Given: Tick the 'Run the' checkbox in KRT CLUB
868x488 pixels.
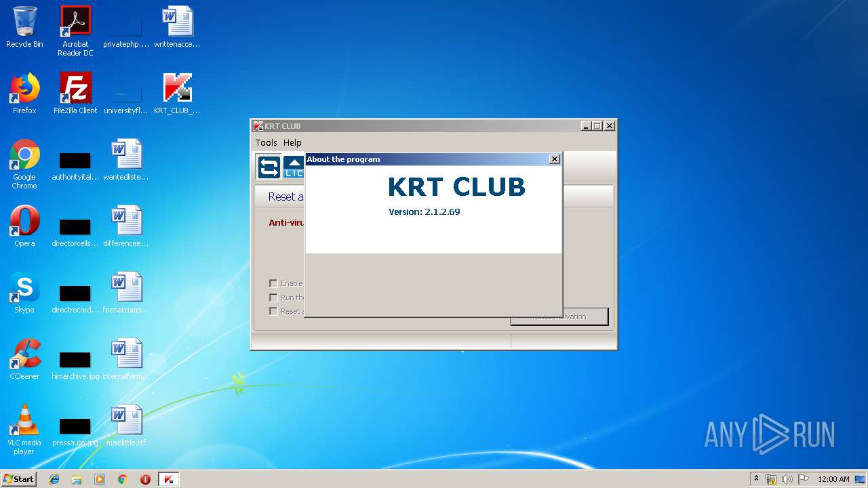Looking at the screenshot, I should (273, 298).
